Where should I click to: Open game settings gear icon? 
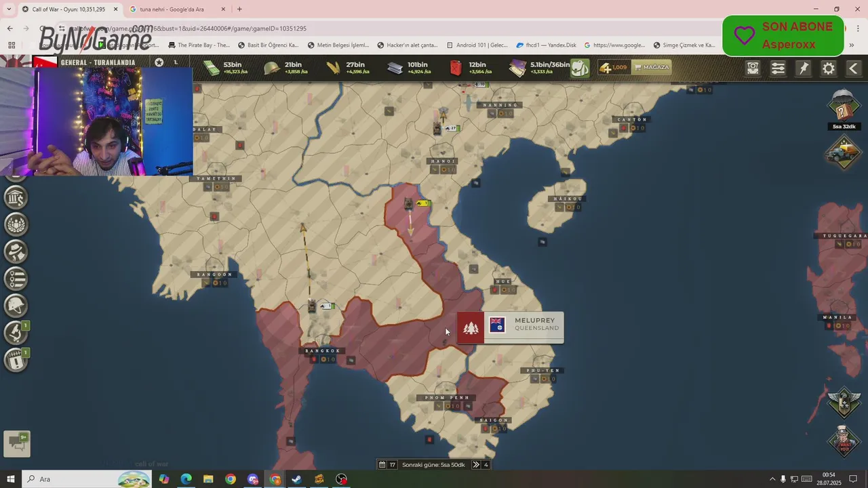point(829,68)
